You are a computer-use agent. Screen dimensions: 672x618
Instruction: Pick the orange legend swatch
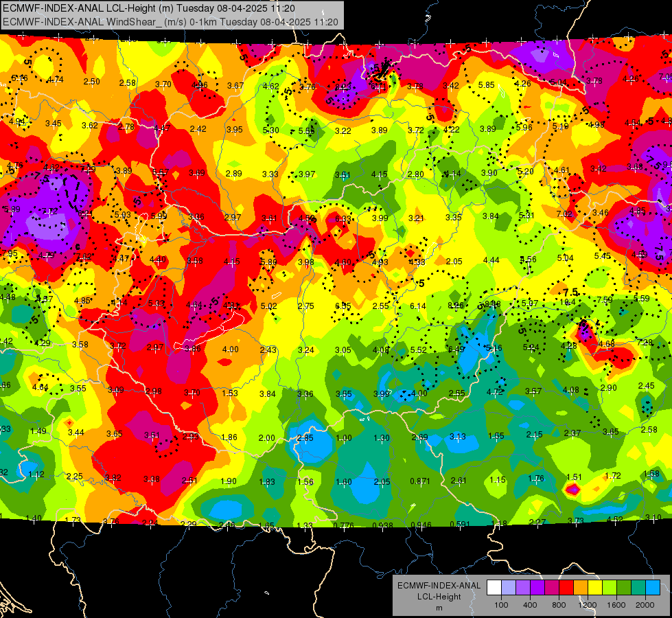581,587
